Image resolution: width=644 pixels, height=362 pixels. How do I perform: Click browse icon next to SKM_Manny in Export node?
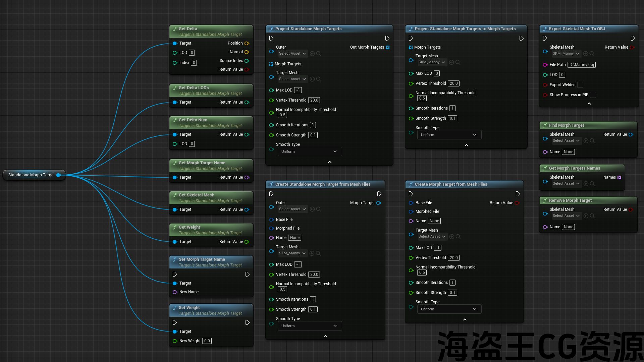click(592, 54)
